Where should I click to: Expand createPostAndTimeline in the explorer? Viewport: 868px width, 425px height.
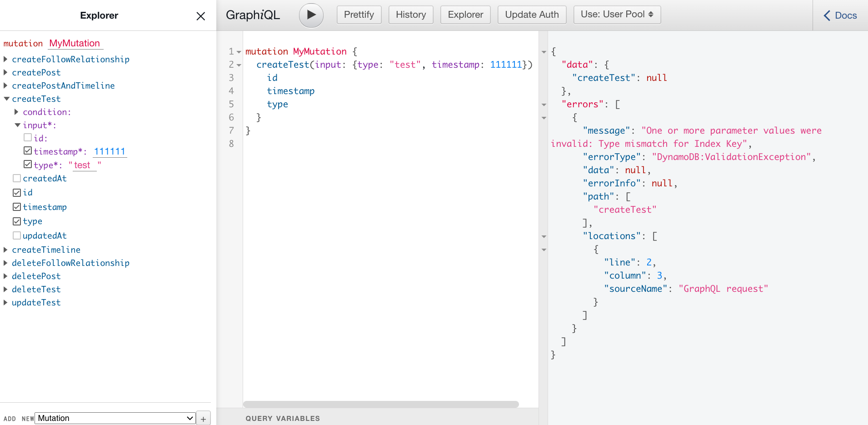click(x=6, y=85)
